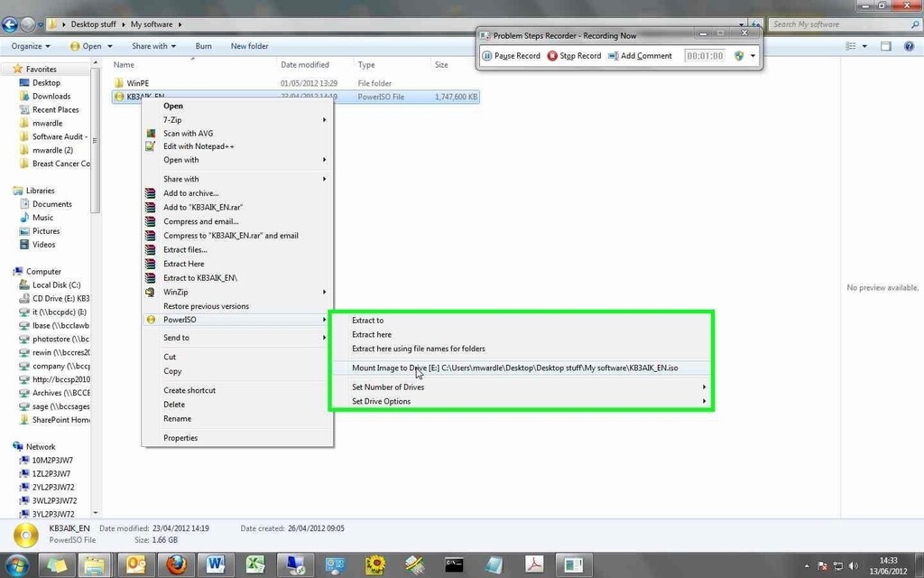Open the Steps Recorder help dropdown arrow
This screenshot has height=578, width=924.
click(x=753, y=55)
